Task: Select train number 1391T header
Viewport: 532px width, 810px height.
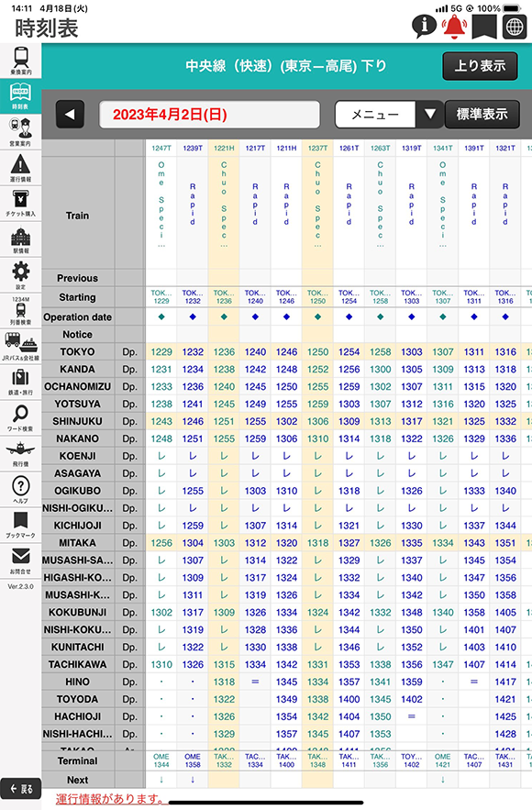Action: (474, 148)
